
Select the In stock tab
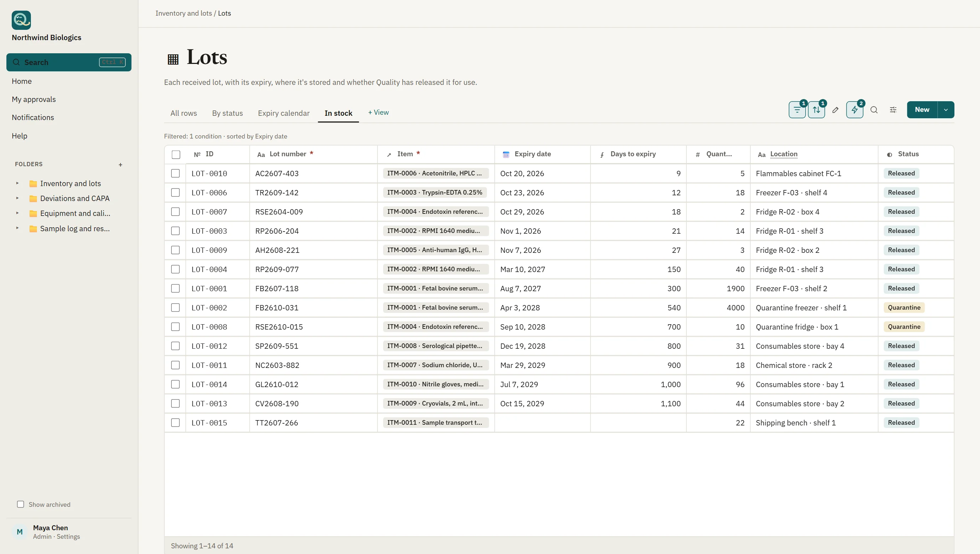click(x=338, y=113)
